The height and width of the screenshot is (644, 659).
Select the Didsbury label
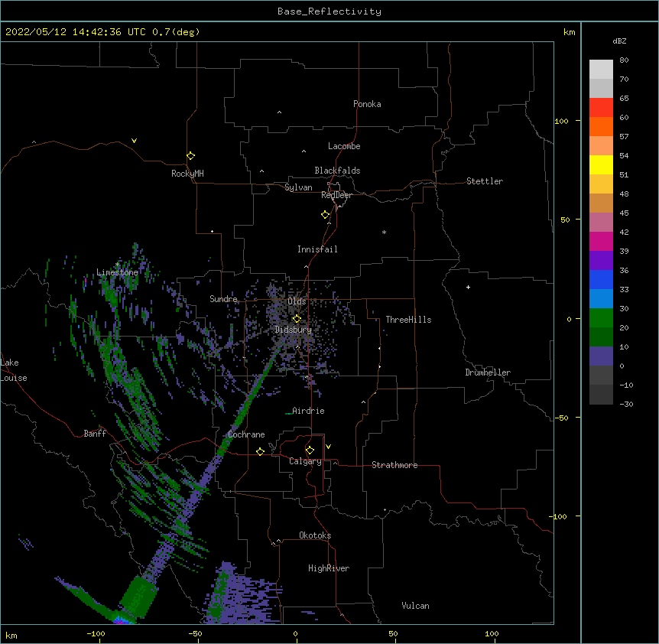[x=294, y=330]
